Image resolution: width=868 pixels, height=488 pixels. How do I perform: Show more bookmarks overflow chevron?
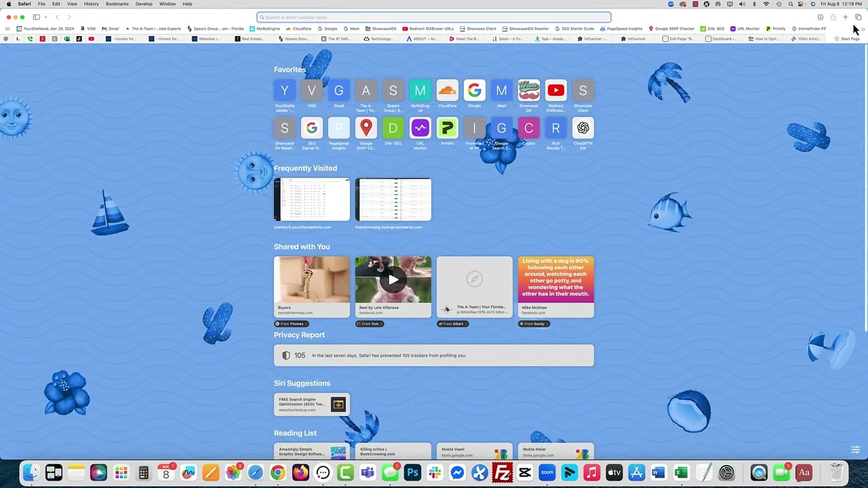point(863,28)
